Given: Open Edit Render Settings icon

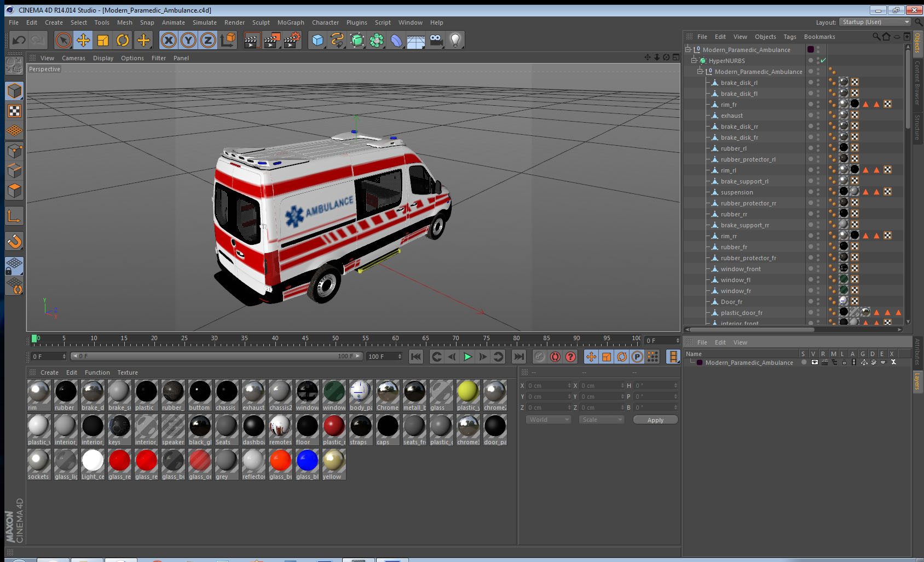Looking at the screenshot, I should click(292, 40).
